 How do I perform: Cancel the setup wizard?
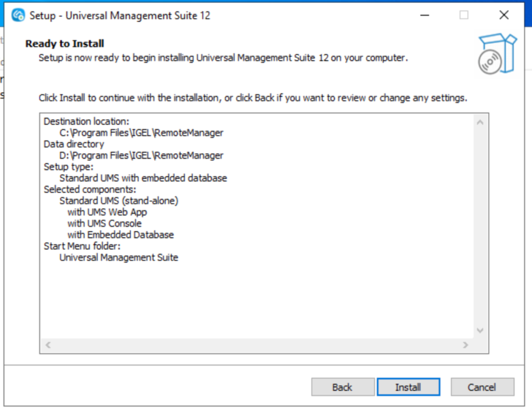pos(482,387)
